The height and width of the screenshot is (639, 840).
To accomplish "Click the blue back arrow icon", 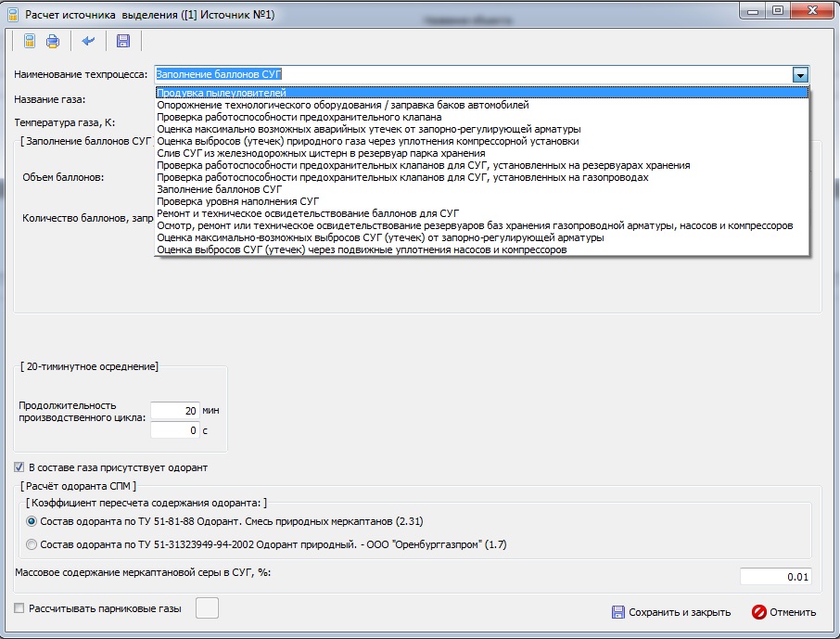I will pyautogui.click(x=89, y=41).
